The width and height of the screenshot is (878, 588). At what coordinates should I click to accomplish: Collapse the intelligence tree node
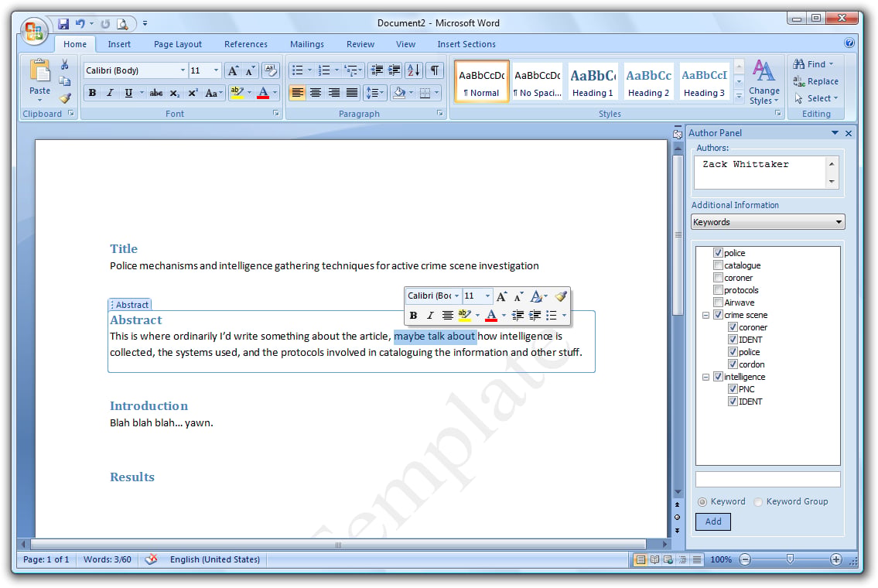click(x=705, y=377)
